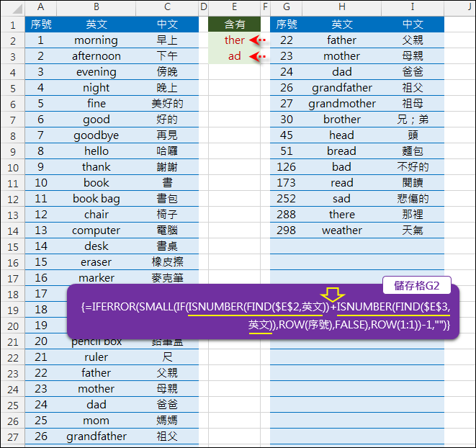Click cell with 'there'
Viewport: 476px width, 448px height.
[x=342, y=215]
